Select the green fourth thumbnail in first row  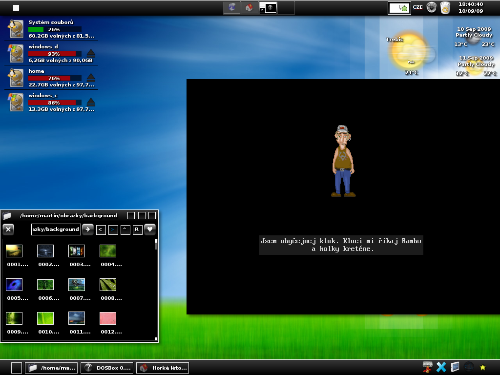pos(107,251)
